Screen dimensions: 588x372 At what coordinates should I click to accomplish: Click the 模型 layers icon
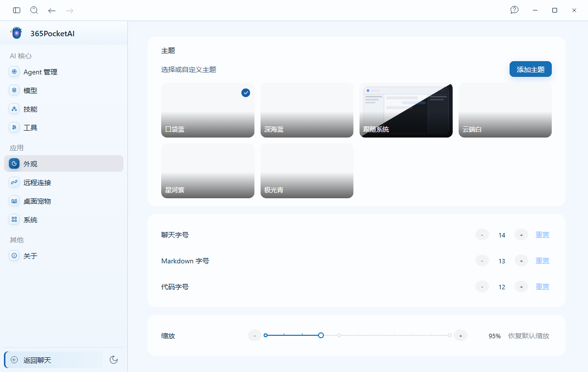pos(14,91)
